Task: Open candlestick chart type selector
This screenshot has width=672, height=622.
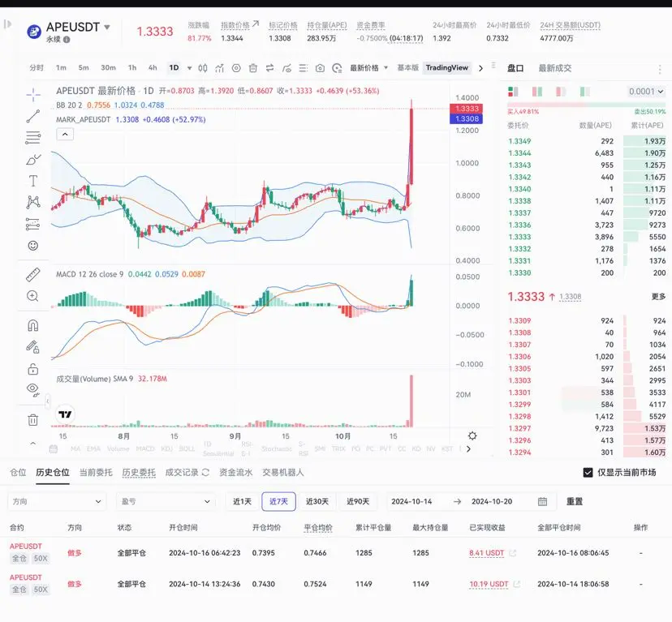Action: pyautogui.click(x=203, y=68)
